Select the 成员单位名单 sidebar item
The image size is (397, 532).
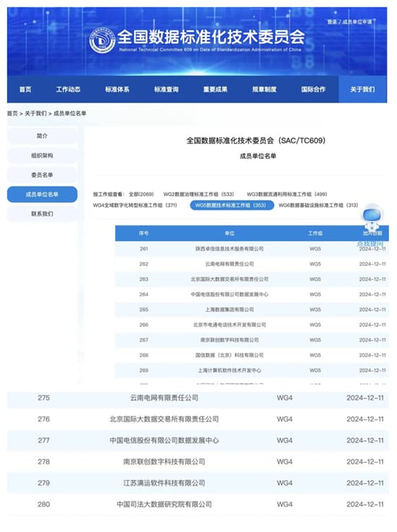click(x=42, y=194)
